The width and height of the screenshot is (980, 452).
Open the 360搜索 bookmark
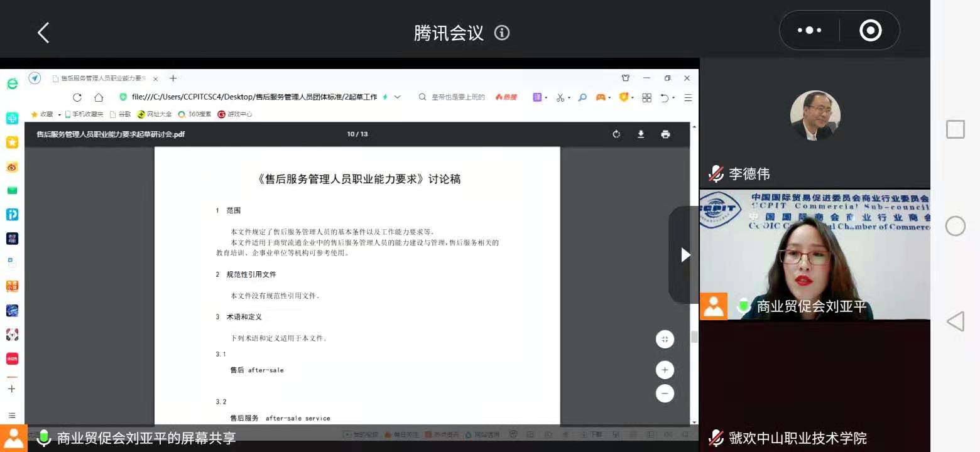pos(194,114)
